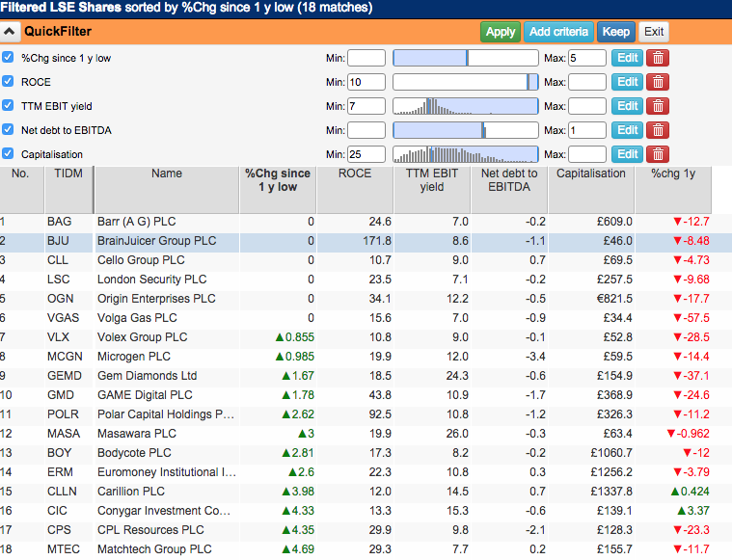The height and width of the screenshot is (560, 732).
Task: Click Matchtech Group PLC name
Action: coord(154,549)
